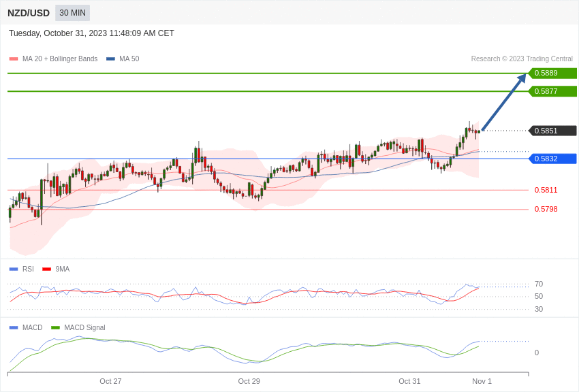Viewport: 579px width, 392px height.
Task: Click the RSI 30 axis value
Action: (x=539, y=309)
